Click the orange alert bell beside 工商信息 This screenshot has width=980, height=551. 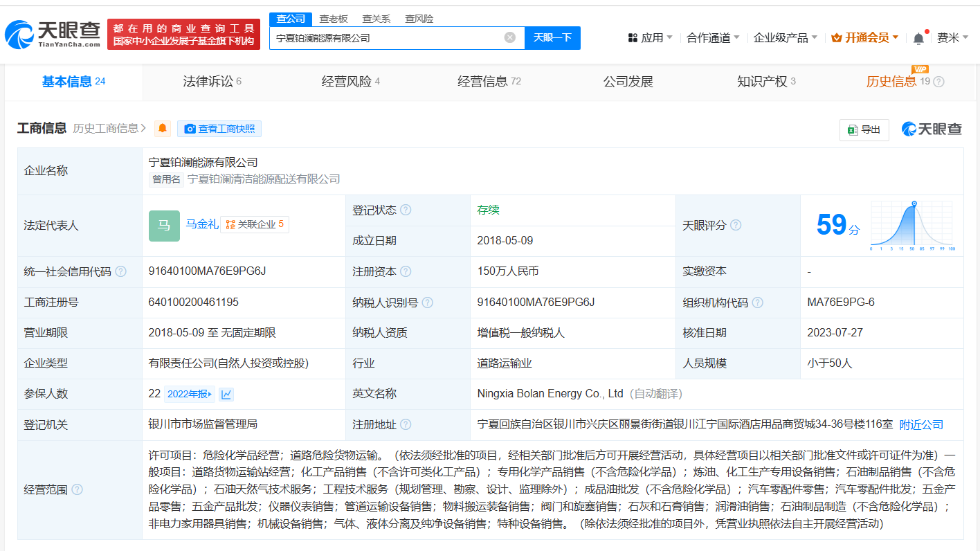tap(163, 128)
